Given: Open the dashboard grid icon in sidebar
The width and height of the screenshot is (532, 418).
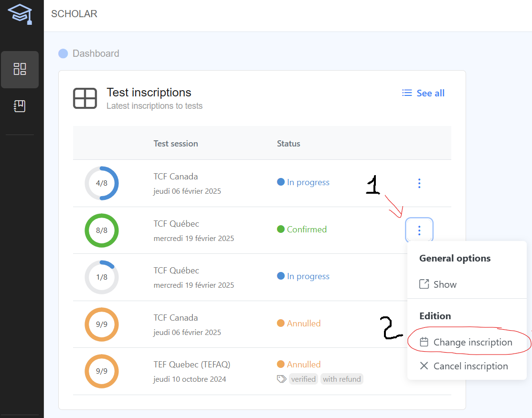Looking at the screenshot, I should [20, 69].
